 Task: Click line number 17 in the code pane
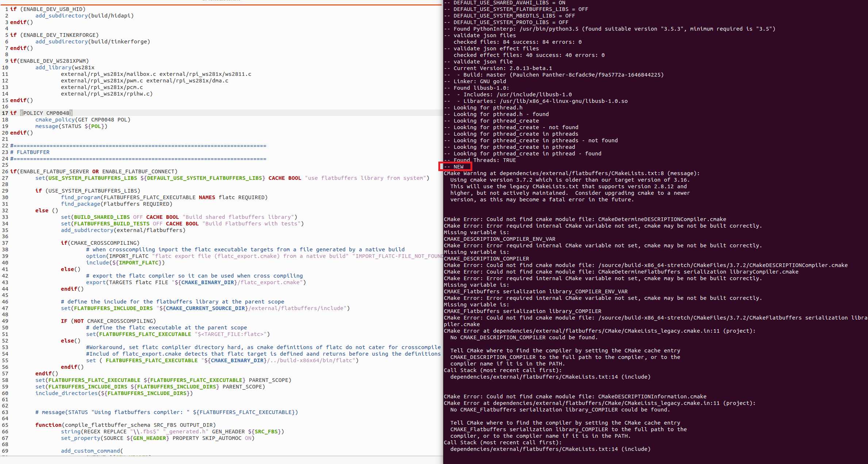pyautogui.click(x=5, y=113)
